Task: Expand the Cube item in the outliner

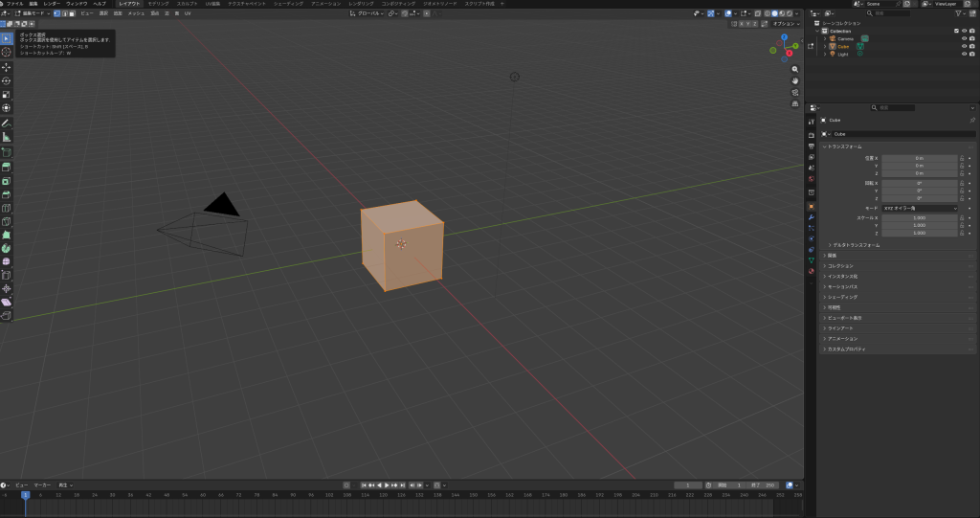Action: click(x=825, y=46)
